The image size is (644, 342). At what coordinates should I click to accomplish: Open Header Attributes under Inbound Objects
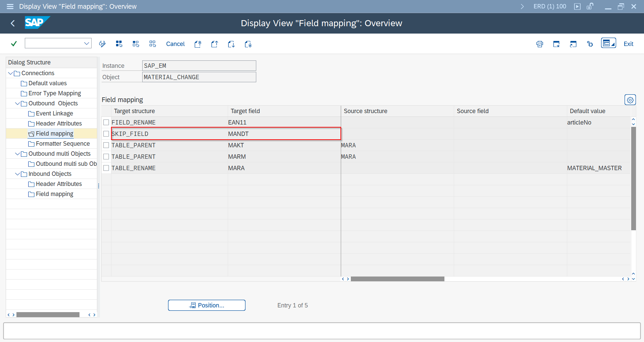55,184
